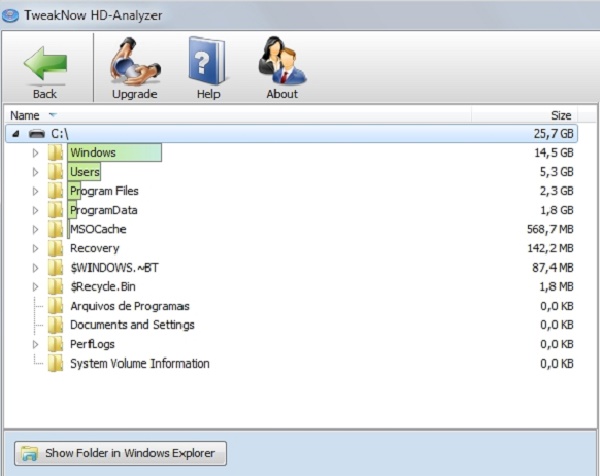Click the Program Files folder icon
The image size is (600, 476).
(55, 191)
